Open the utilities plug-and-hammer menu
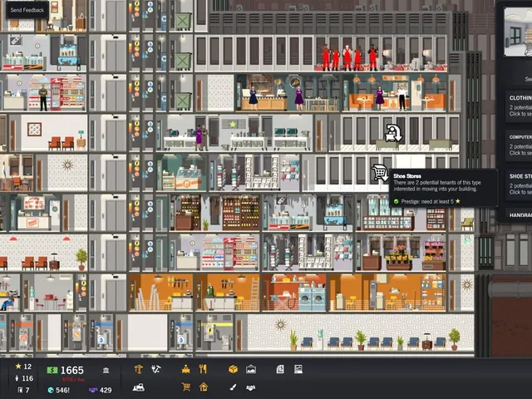532x399 pixels. 156,369
